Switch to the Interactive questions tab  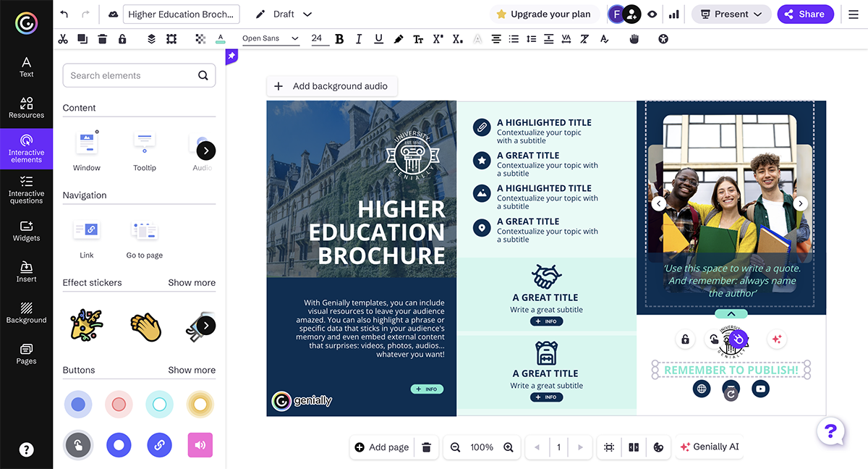point(26,190)
